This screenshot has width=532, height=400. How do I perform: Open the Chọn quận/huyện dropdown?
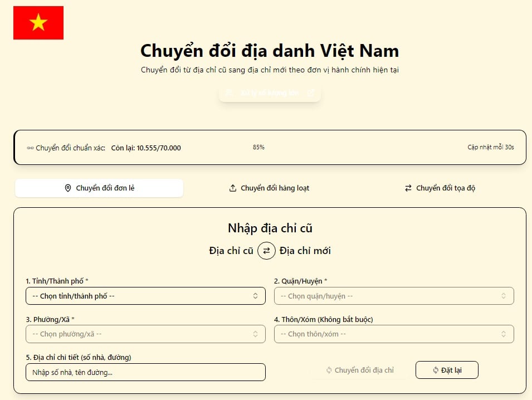click(x=394, y=296)
